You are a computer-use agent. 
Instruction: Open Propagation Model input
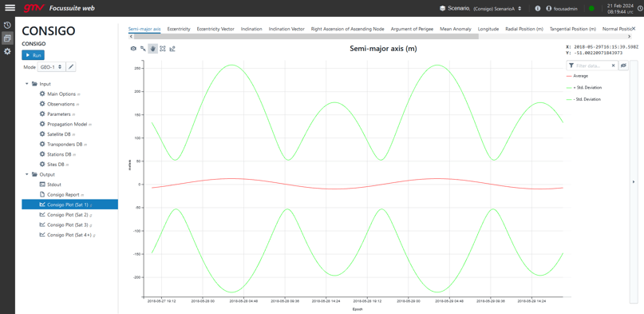(67, 124)
